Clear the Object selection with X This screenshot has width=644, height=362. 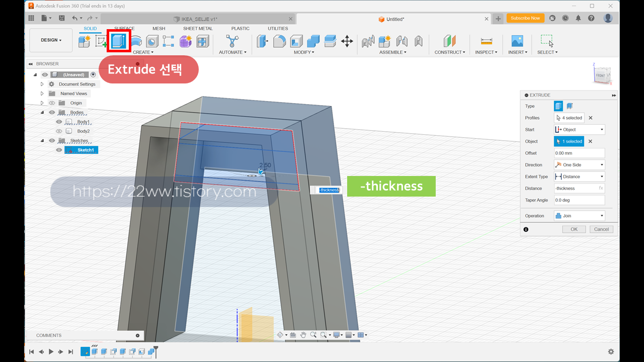tap(591, 142)
